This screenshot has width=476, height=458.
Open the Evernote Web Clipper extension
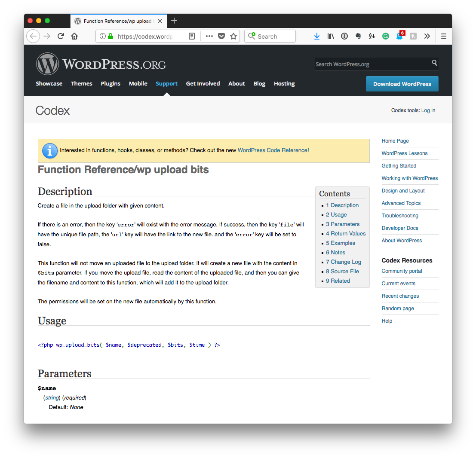coord(358,36)
